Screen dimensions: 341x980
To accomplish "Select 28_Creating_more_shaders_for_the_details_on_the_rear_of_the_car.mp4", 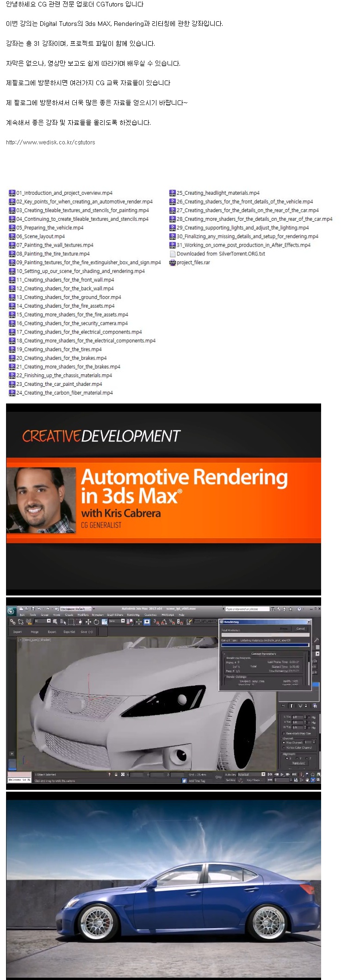I will [x=254, y=219].
